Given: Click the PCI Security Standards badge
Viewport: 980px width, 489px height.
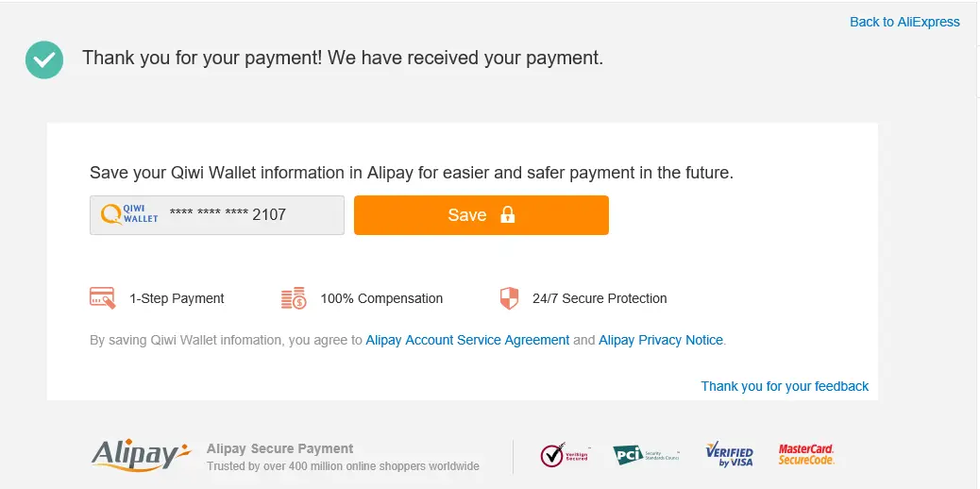Looking at the screenshot, I should (646, 455).
